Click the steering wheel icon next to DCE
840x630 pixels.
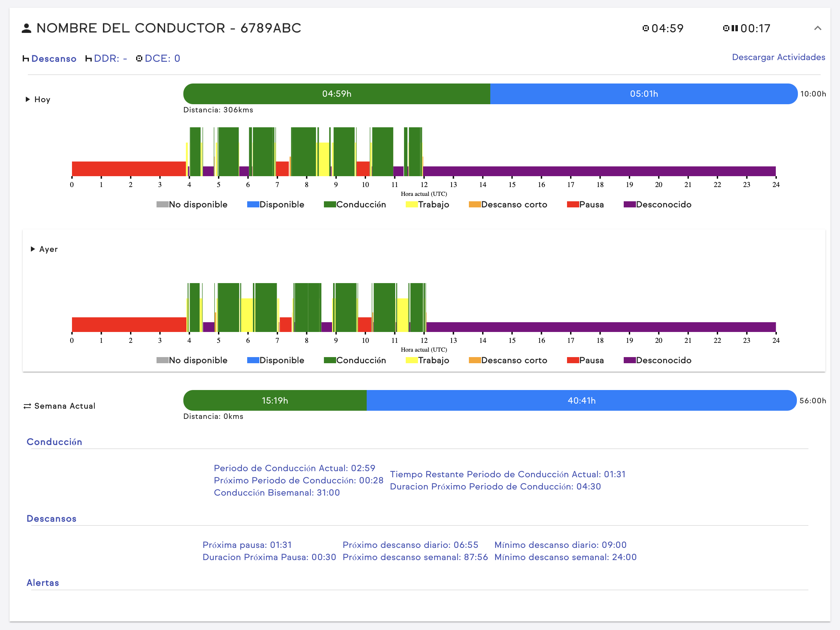(x=139, y=58)
